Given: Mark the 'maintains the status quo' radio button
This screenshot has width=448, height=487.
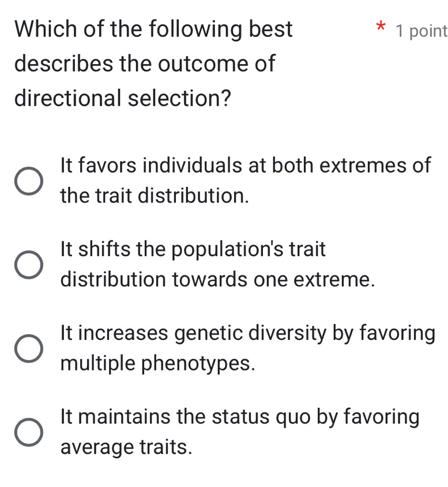Looking at the screenshot, I should click(28, 433).
